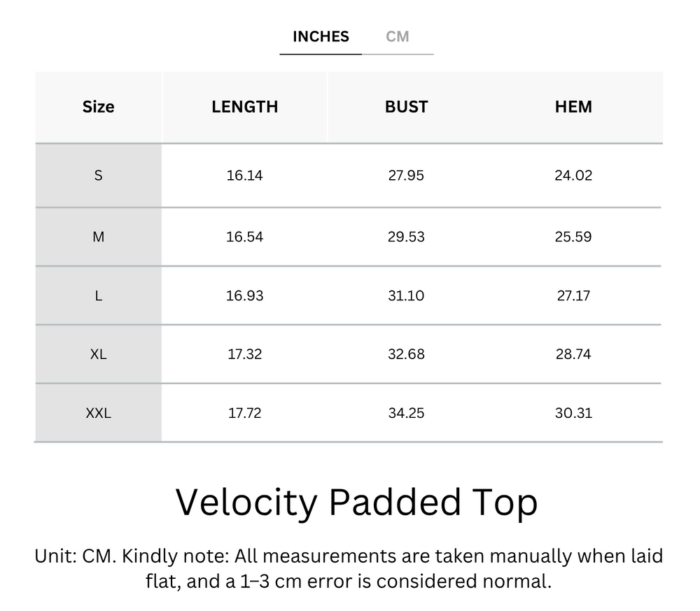
Task: Select size S row label
Action: tap(98, 175)
